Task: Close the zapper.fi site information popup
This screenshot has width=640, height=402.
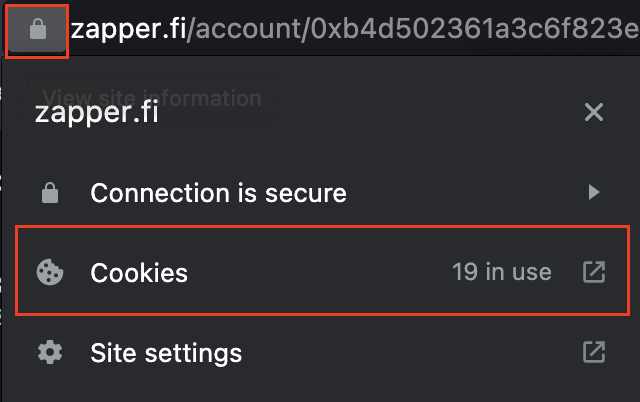Action: (x=594, y=112)
